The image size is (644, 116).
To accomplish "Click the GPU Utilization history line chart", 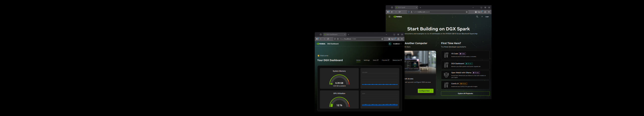I will tap(380, 100).
